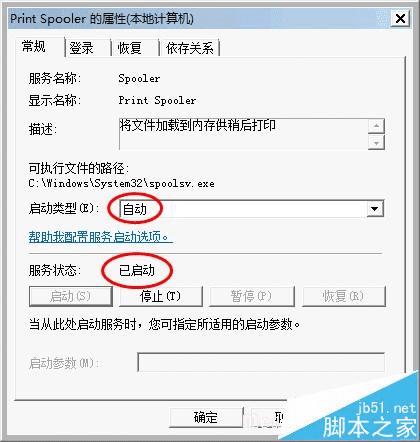Image resolution: width=420 pixels, height=442 pixels.
Task: Confirm with the 确定 button
Action: (206, 417)
